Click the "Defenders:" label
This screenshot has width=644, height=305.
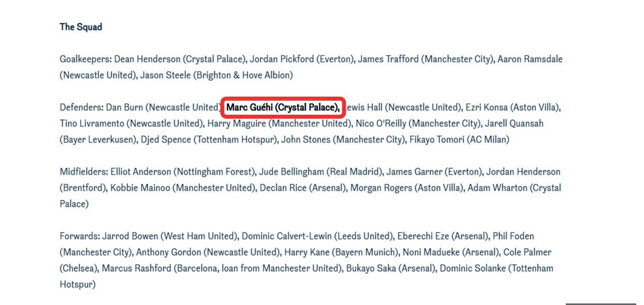(82, 108)
